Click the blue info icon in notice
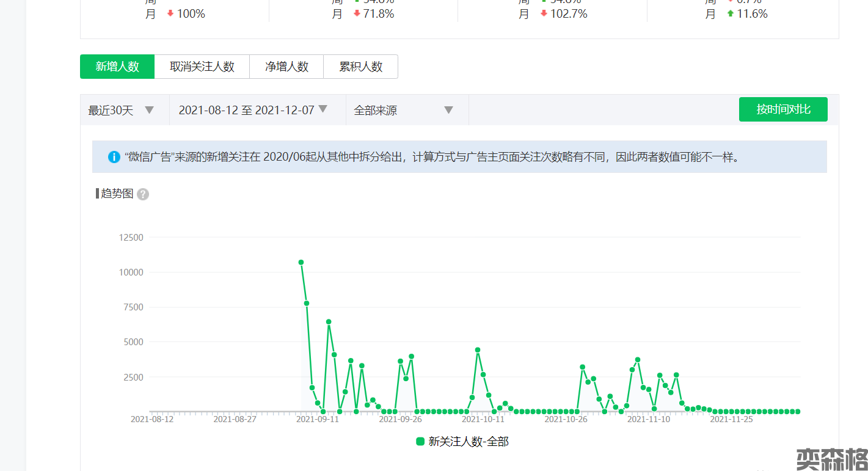Viewport: 868px width, 471px height. click(114, 157)
